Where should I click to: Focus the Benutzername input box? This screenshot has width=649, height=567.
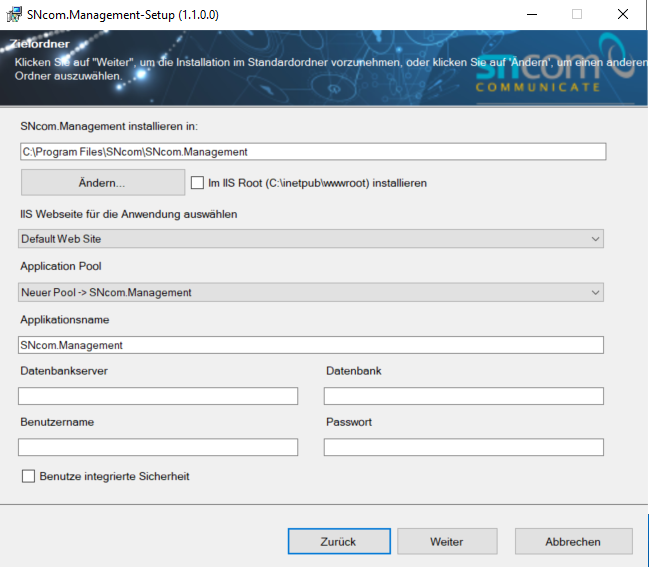pos(158,447)
